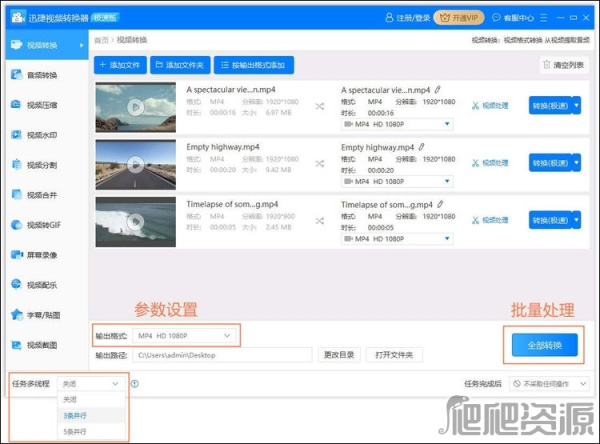600x444 pixels.
Task: Rename A spectacular view output with pencil icon
Action: (437, 90)
